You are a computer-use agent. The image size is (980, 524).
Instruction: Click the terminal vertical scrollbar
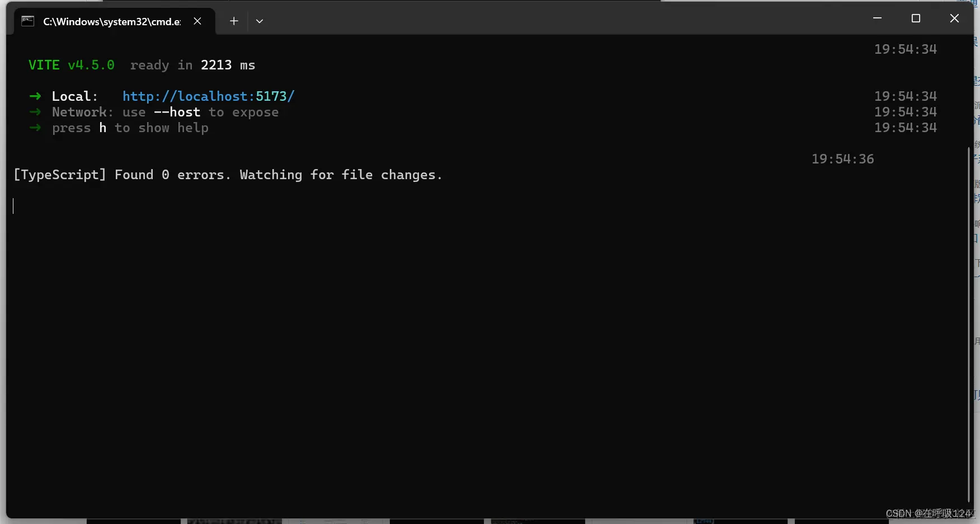(969, 325)
